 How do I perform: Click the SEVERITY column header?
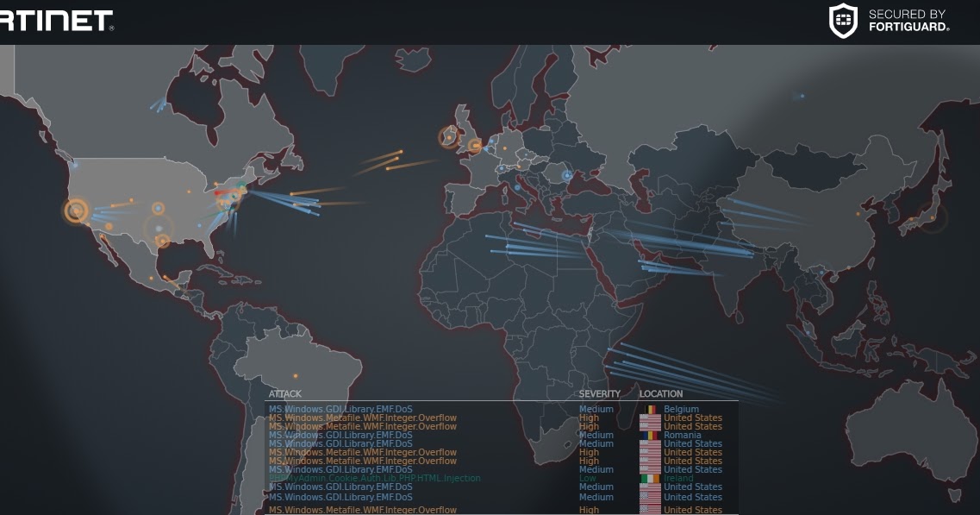[598, 393]
